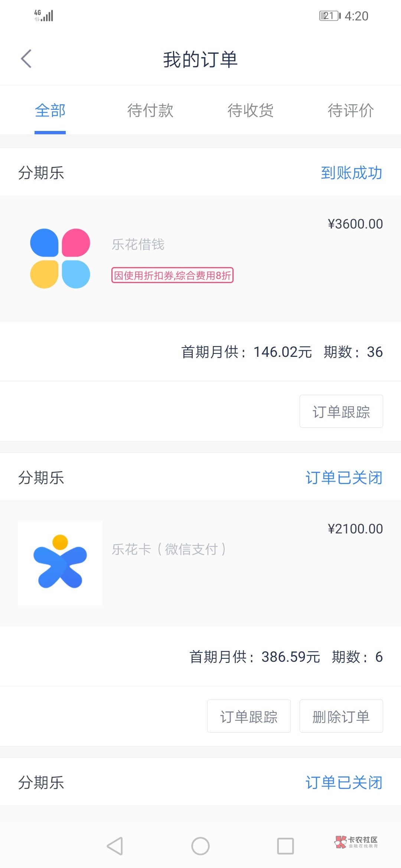Tap the discount coupon tag 综合费用8折
401x868 pixels.
pyautogui.click(x=172, y=275)
